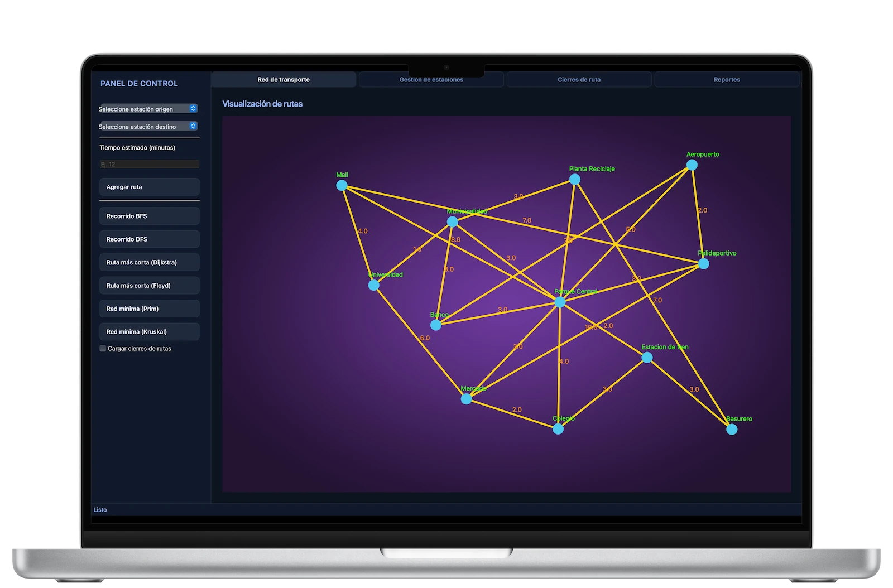Open the Reportes tab
The width and height of the screenshot is (893, 588).
[727, 79]
